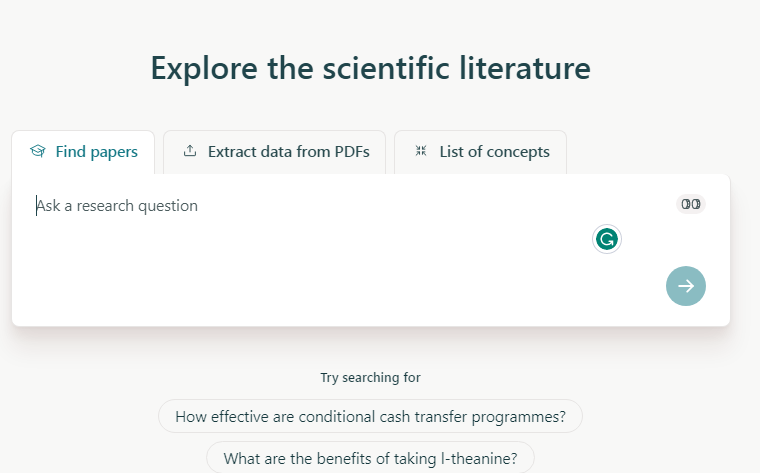Select the List of concepts tab
760x473 pixels.
481,152
